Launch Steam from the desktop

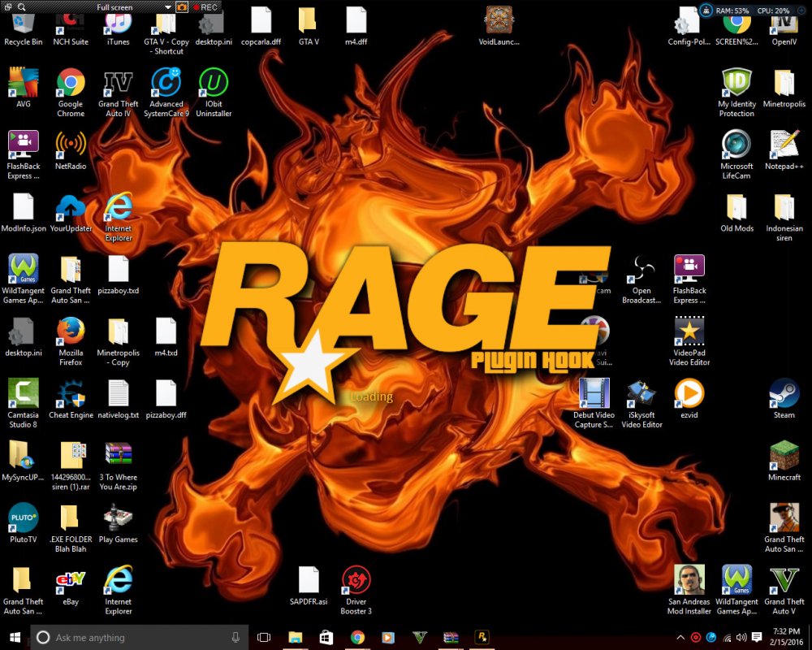tap(784, 399)
